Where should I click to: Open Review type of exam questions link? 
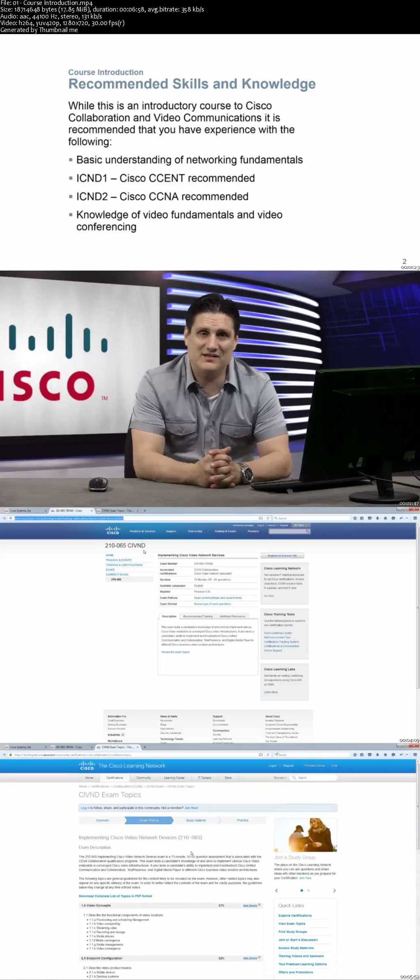pyautogui.click(x=212, y=604)
